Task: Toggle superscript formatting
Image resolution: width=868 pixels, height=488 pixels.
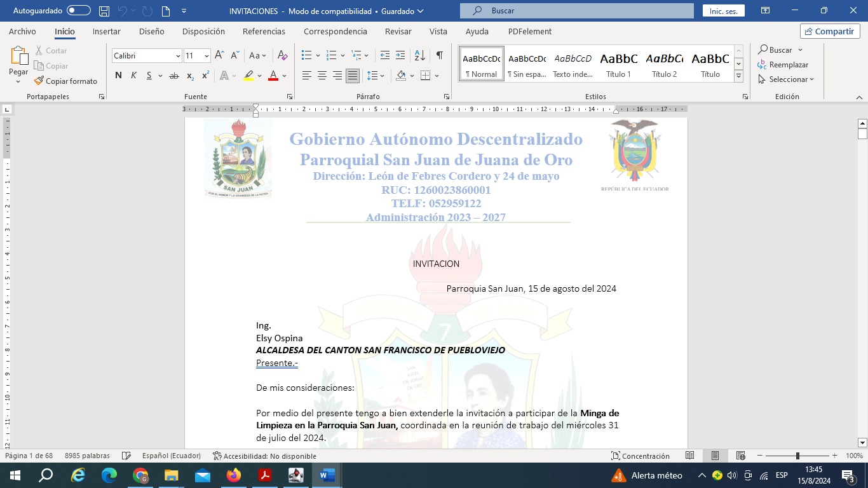Action: coord(205,76)
